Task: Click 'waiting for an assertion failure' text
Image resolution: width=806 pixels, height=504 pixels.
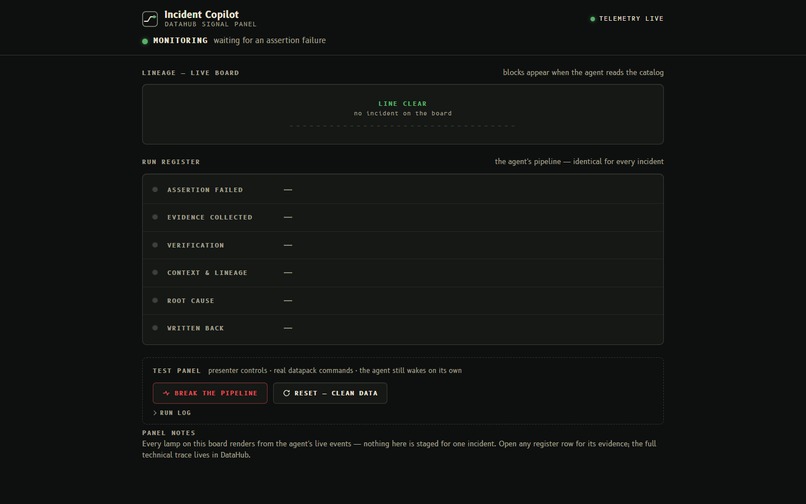Action: [x=269, y=40]
